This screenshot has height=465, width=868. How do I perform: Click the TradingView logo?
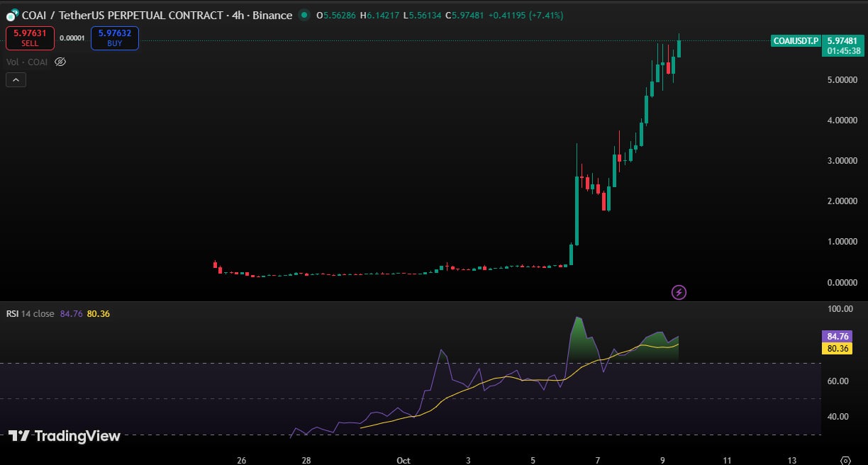tap(65, 436)
